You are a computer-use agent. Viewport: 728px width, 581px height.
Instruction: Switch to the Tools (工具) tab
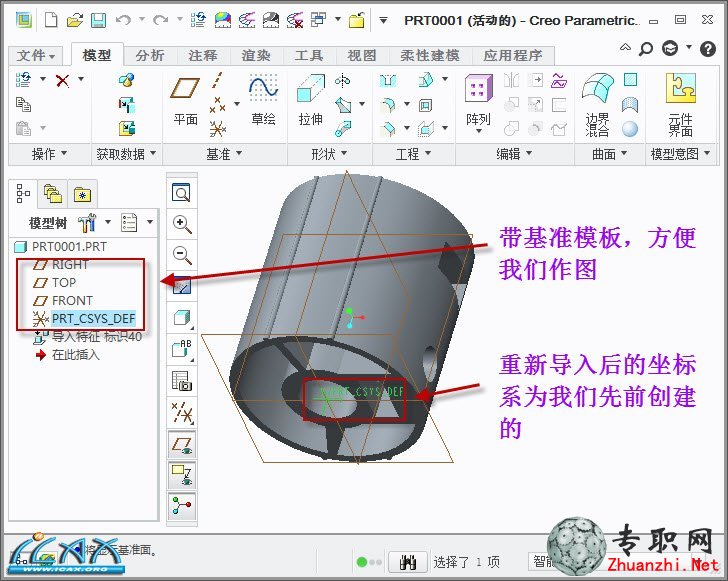tap(308, 56)
